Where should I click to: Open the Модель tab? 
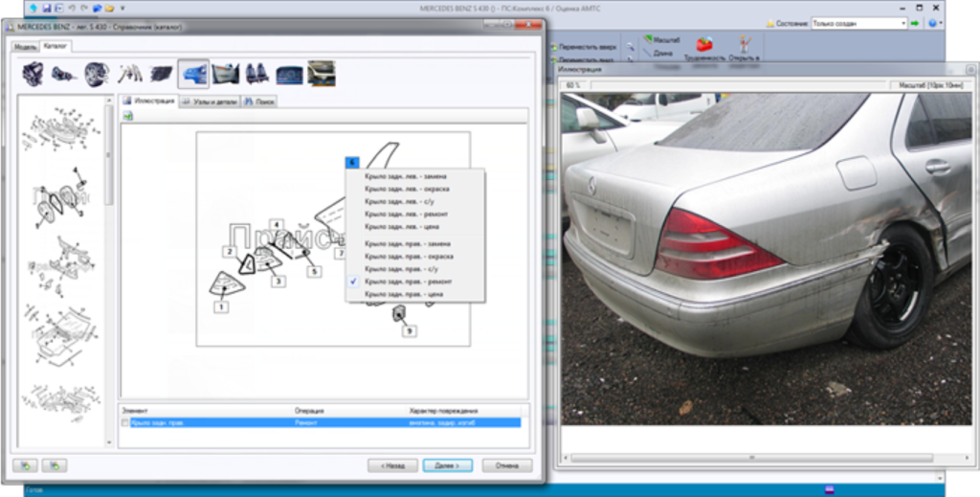tap(25, 47)
